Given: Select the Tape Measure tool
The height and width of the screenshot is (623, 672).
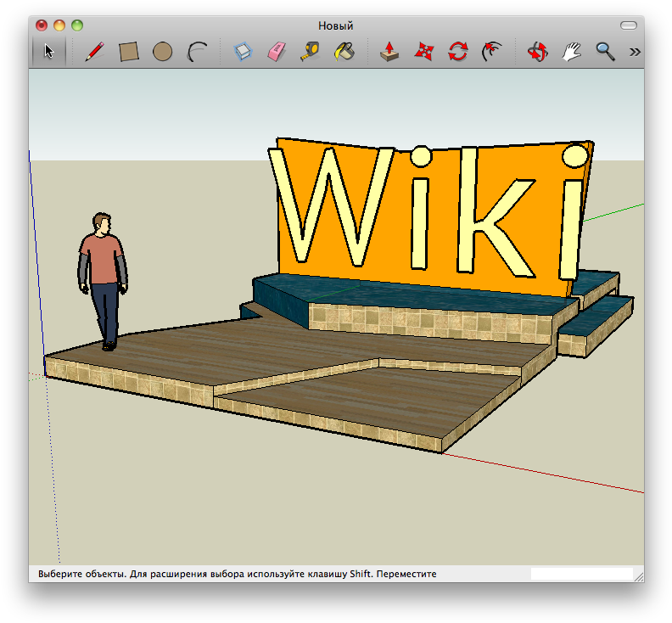Looking at the screenshot, I should [x=311, y=52].
